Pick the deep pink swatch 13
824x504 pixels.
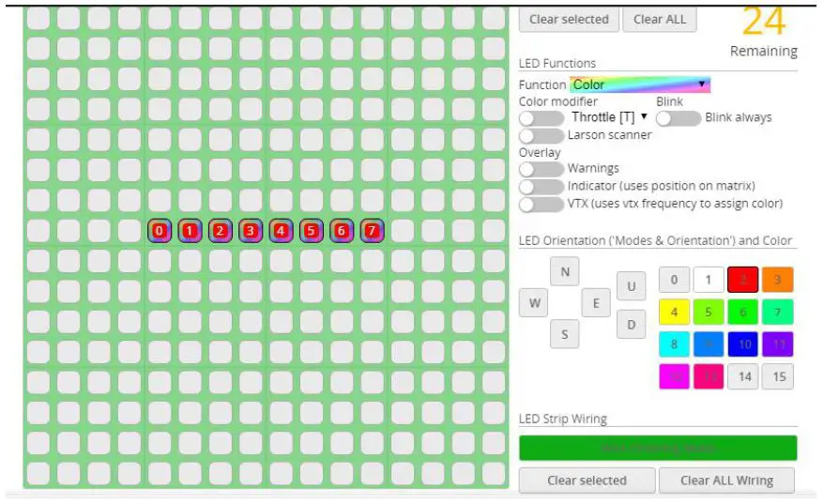(709, 376)
